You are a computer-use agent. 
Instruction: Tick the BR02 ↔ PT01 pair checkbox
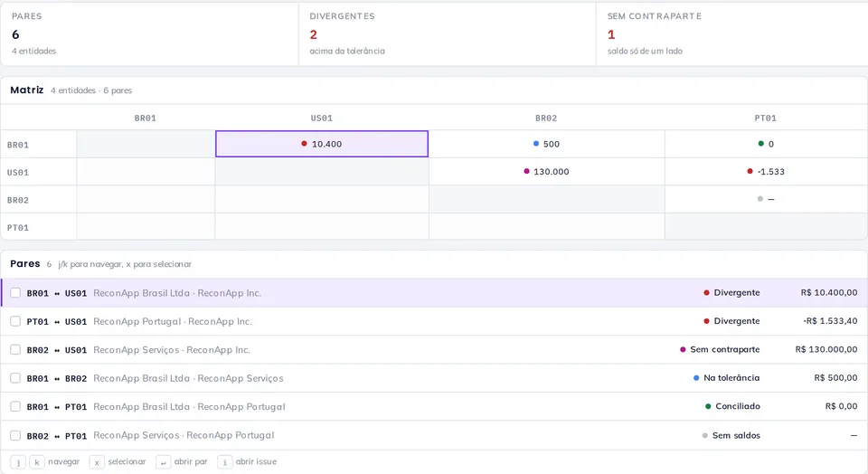coord(15,435)
